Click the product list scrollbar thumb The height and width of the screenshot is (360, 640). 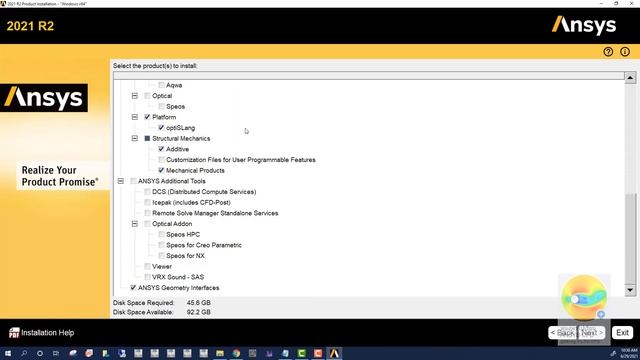(630, 238)
